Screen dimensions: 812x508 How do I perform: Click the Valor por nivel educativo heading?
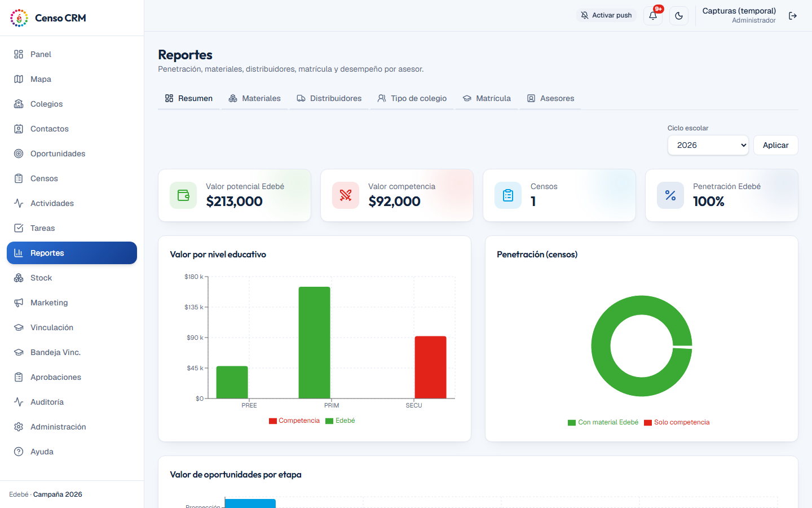point(218,255)
